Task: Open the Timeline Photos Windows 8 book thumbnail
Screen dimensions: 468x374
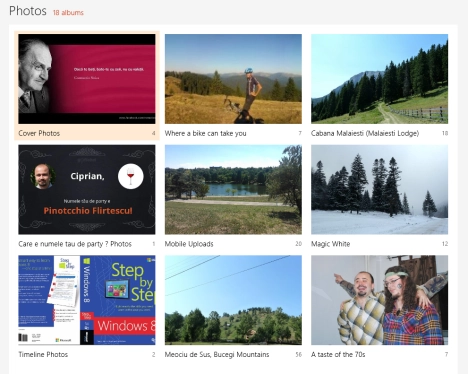Action: [87, 300]
